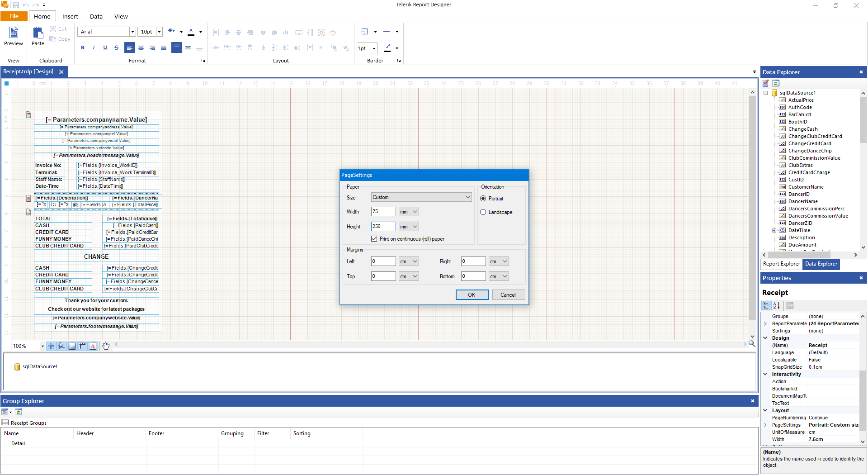Viewport: 868px width, 475px height.
Task: Select Portrait orientation
Action: tap(483, 199)
